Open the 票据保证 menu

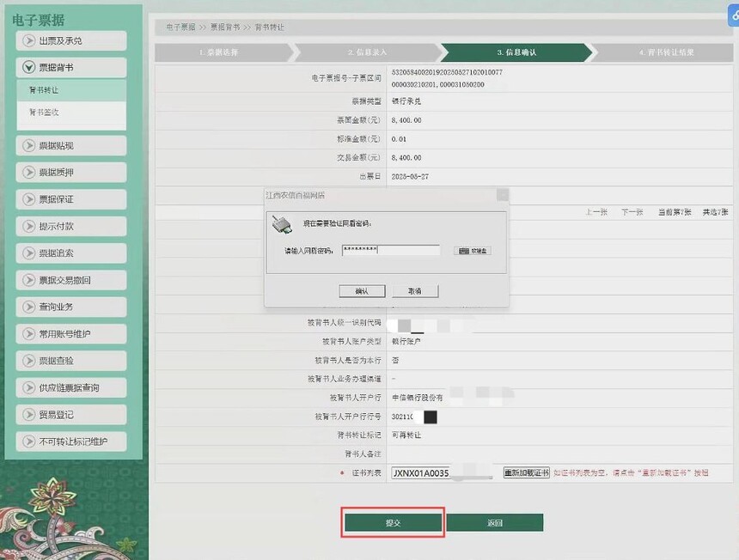pos(71,199)
